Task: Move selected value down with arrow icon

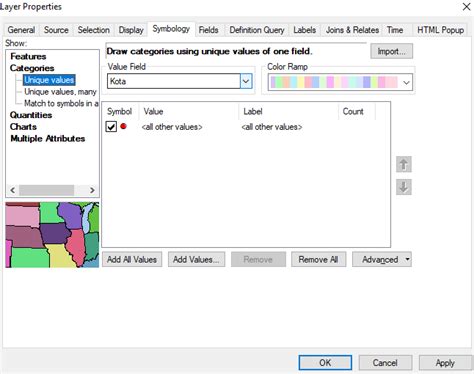Action: click(x=404, y=187)
